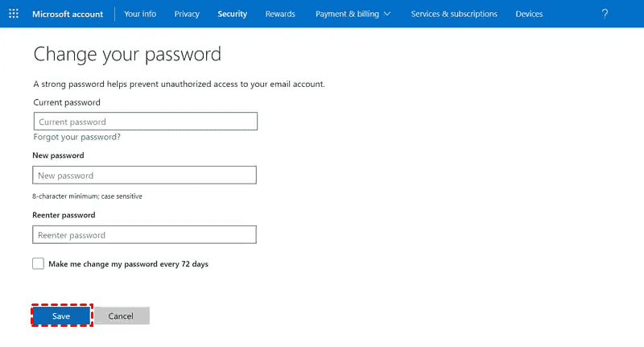
Task: Enable the 72-day password change checkbox
Action: [39, 263]
